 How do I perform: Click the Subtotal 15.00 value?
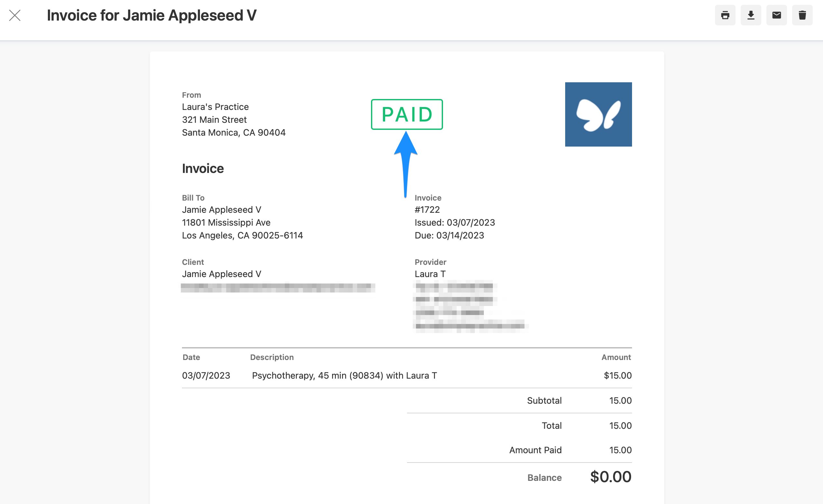[620, 401]
